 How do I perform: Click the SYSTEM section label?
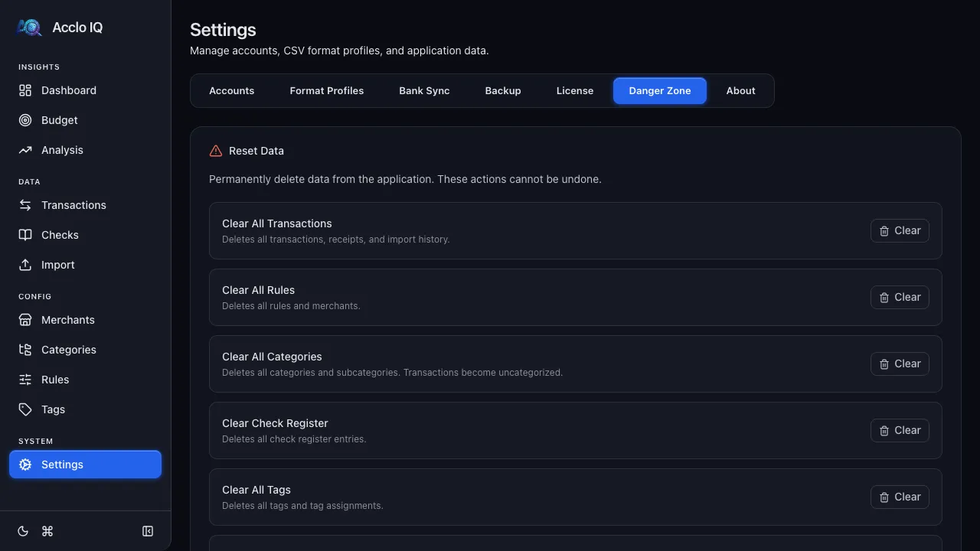click(36, 442)
